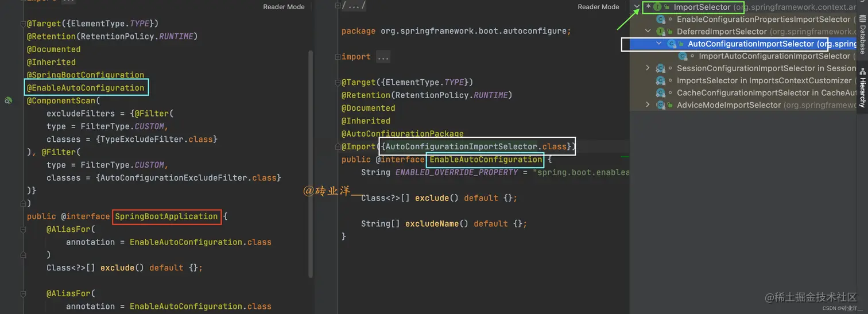Image resolution: width=868 pixels, height=314 pixels.
Task: Click the folded import ellipsis in middle editor
Action: 383,57
